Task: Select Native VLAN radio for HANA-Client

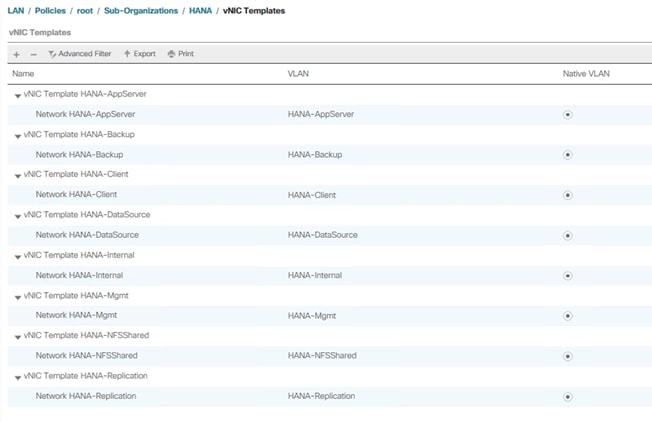Action: (568, 195)
